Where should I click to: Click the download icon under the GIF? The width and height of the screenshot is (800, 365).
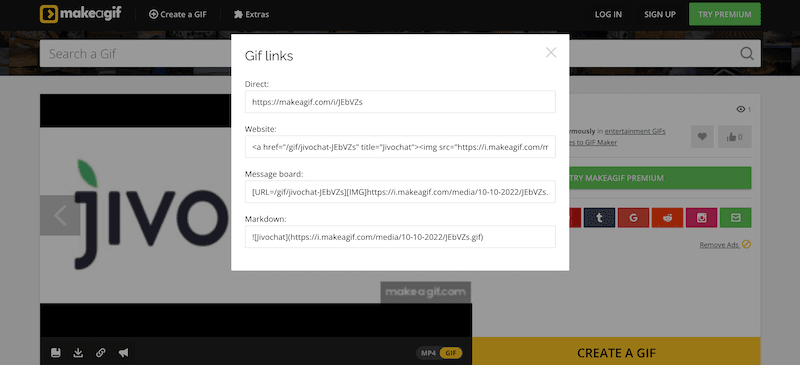(78, 352)
